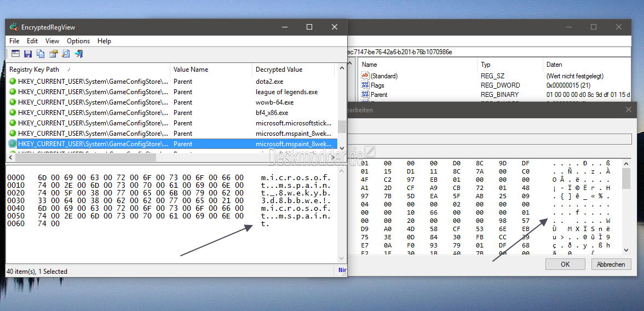This screenshot has height=311, width=644.
Task: Click the Save Selected Items floppy icon
Action: point(28,54)
